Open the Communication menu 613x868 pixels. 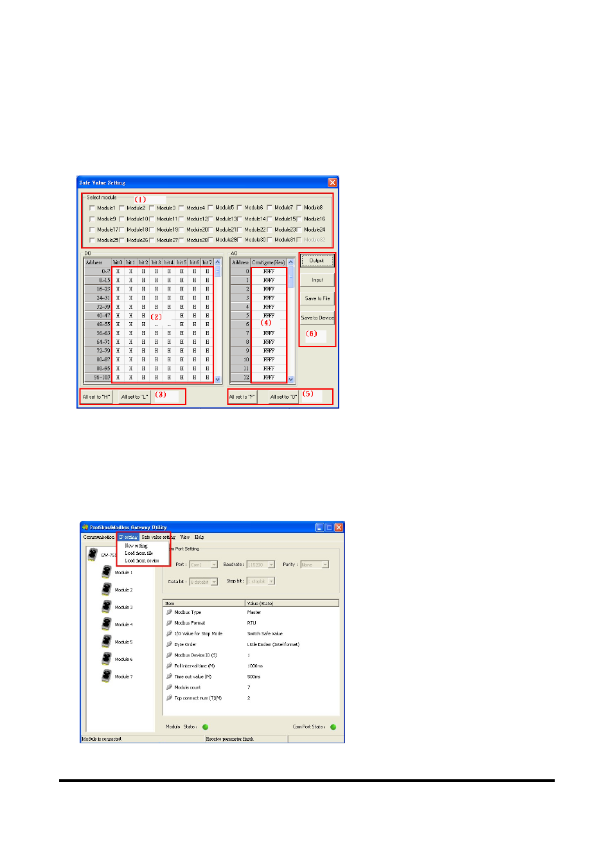[x=99, y=537]
